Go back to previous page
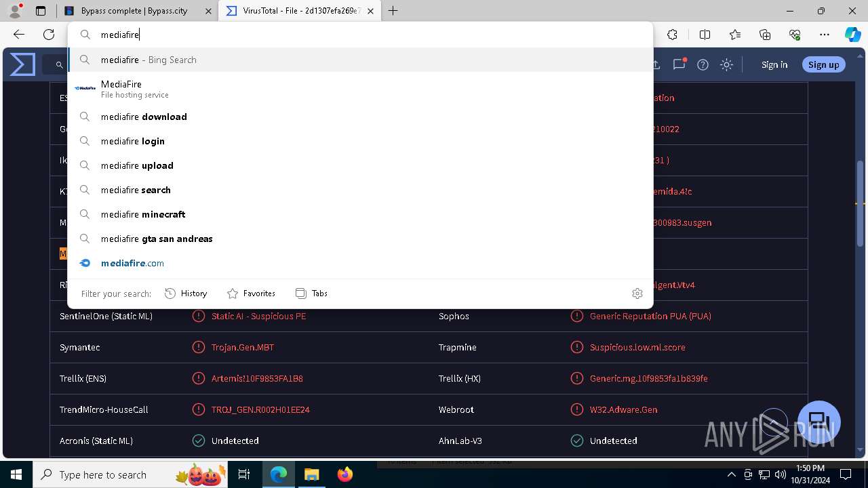Screen dimensions: 868x488 [19, 35]
